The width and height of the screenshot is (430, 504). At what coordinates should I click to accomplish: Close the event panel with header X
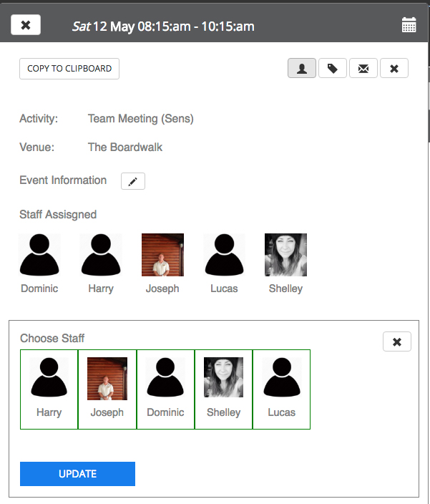point(26,25)
